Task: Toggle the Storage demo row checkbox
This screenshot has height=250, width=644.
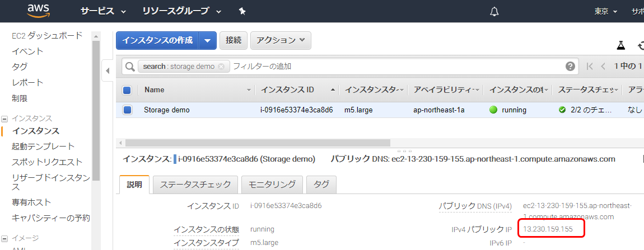Action: pyautogui.click(x=127, y=110)
